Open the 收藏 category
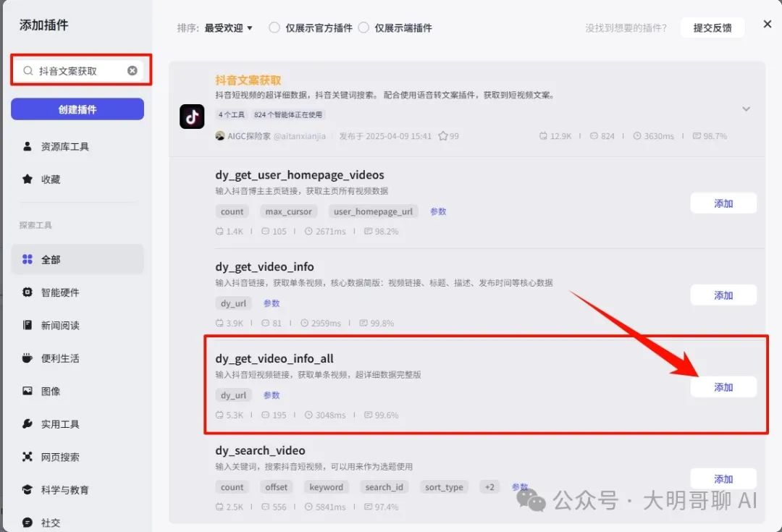The image size is (782, 532). pyautogui.click(x=77, y=179)
